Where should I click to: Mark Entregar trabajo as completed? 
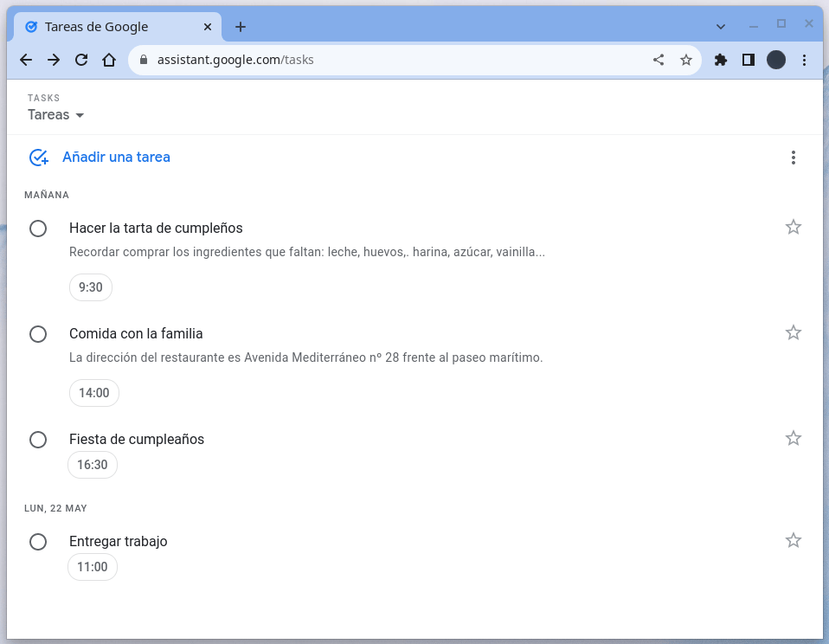click(38, 542)
